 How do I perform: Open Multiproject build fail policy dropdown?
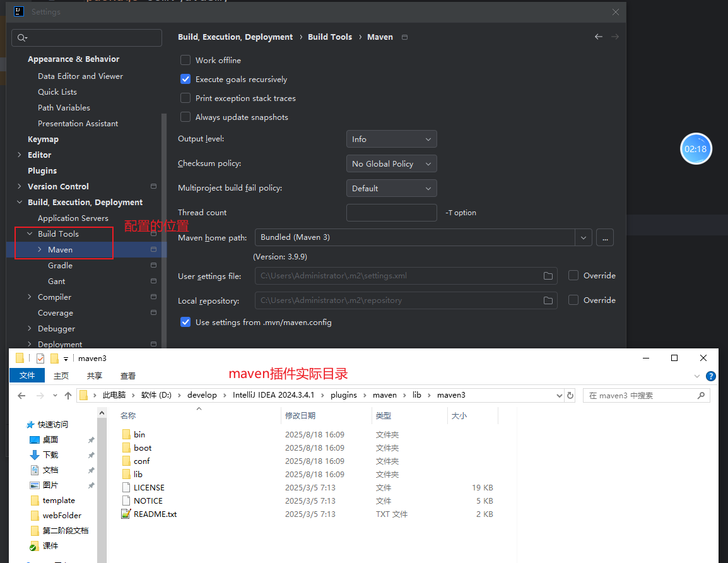(x=391, y=188)
